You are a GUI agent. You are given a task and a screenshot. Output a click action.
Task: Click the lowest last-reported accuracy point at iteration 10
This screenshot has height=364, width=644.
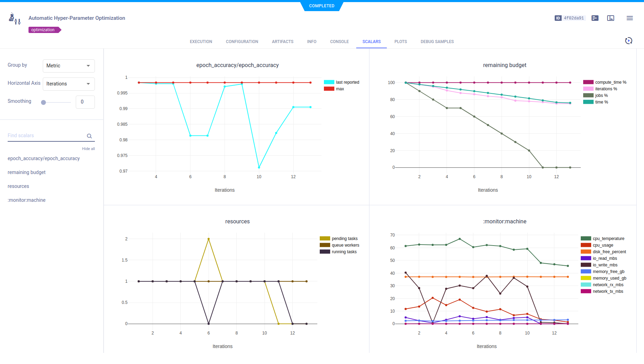tap(259, 167)
